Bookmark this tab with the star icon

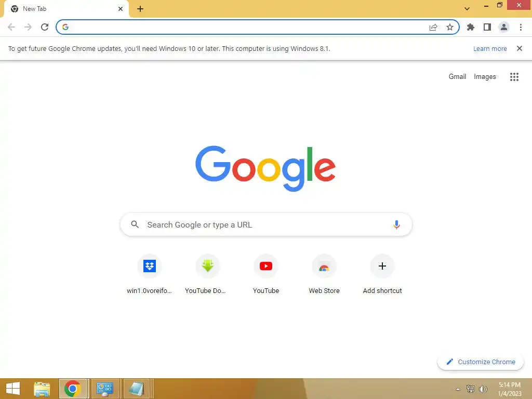click(450, 27)
